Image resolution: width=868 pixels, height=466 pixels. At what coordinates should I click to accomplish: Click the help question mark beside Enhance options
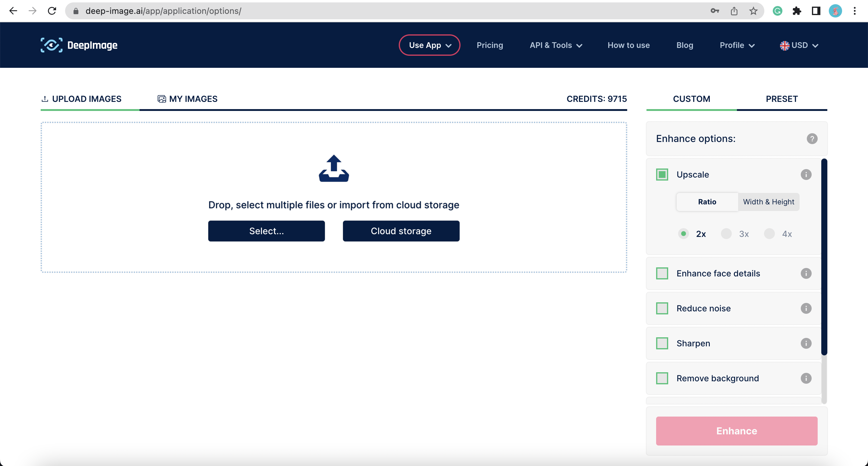pos(812,139)
